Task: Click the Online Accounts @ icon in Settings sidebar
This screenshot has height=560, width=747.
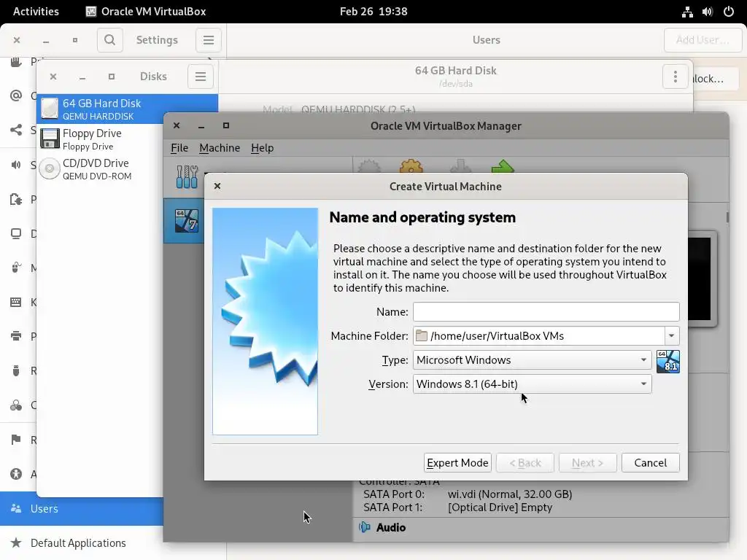Action: (x=16, y=96)
